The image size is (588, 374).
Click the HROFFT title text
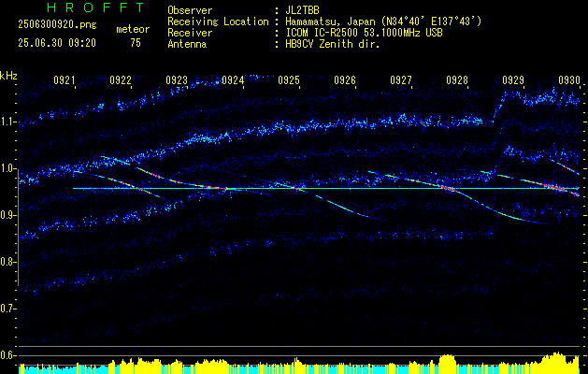coord(95,7)
